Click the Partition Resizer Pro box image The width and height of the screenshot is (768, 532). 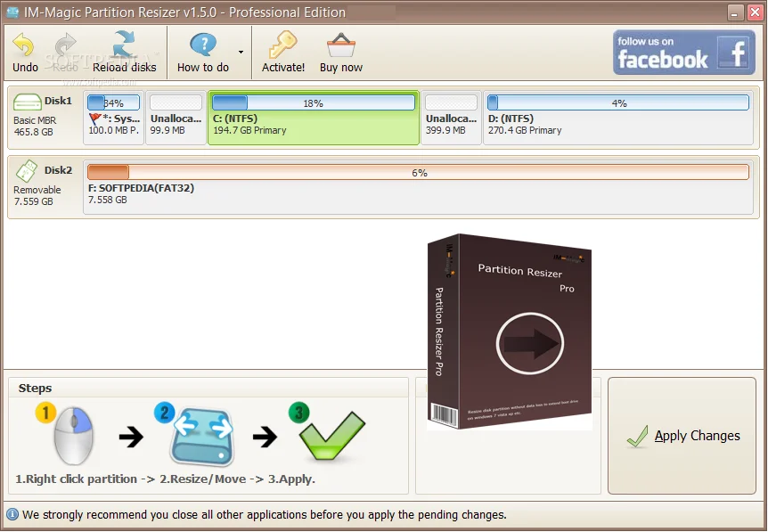point(510,331)
